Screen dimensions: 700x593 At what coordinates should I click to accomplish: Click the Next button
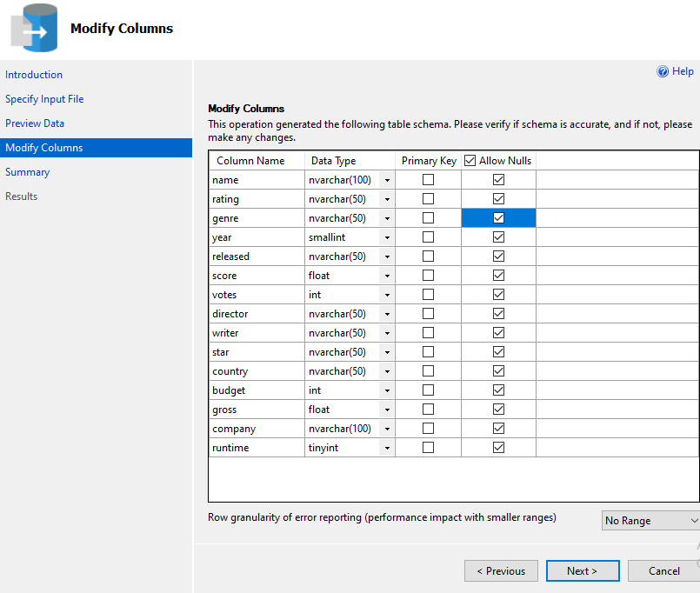582,570
